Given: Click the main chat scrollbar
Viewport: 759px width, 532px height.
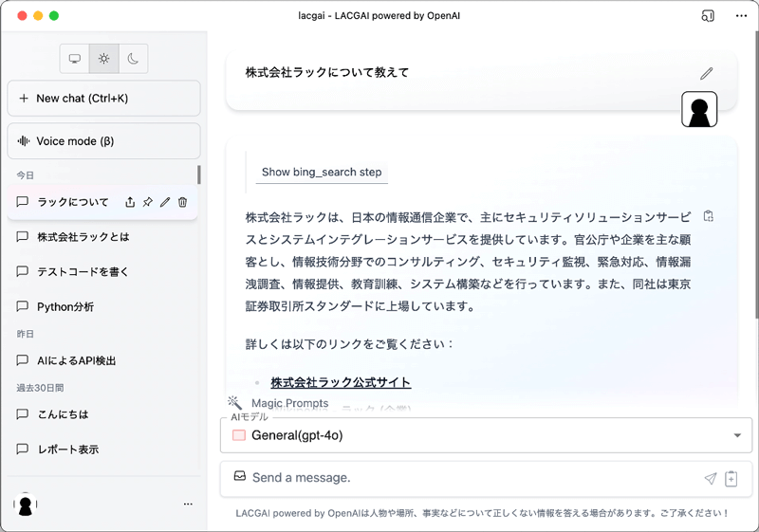Looking at the screenshot, I should click(x=756, y=174).
